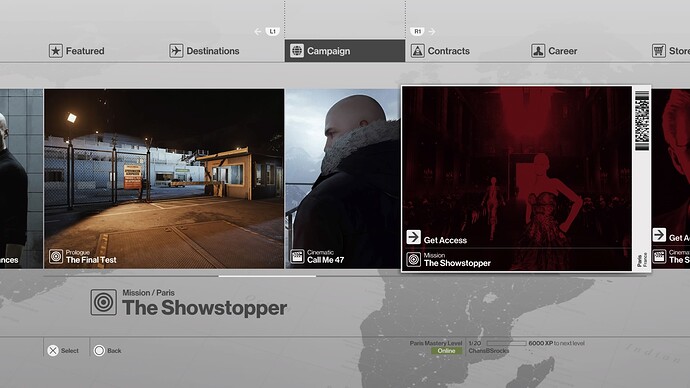
Task: Click the target icon on The Final Test
Action: pos(56,256)
